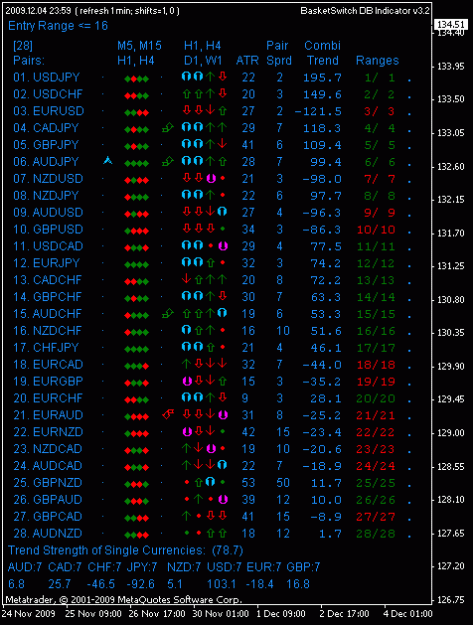Viewport: 473px width, 625px height.
Task: Click the four-diamond cluster in USDJPY row
Action: click(x=137, y=79)
